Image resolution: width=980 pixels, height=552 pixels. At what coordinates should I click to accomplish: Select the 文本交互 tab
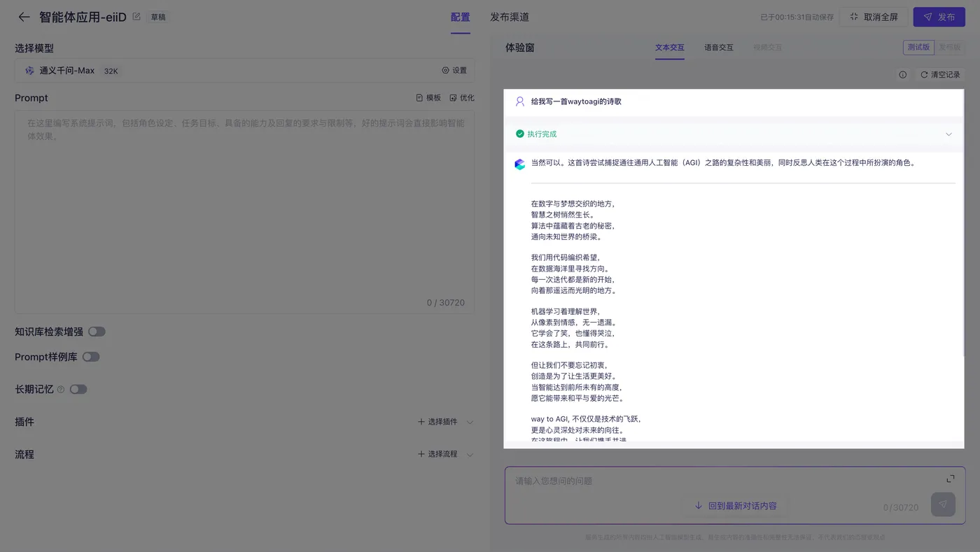(x=670, y=48)
